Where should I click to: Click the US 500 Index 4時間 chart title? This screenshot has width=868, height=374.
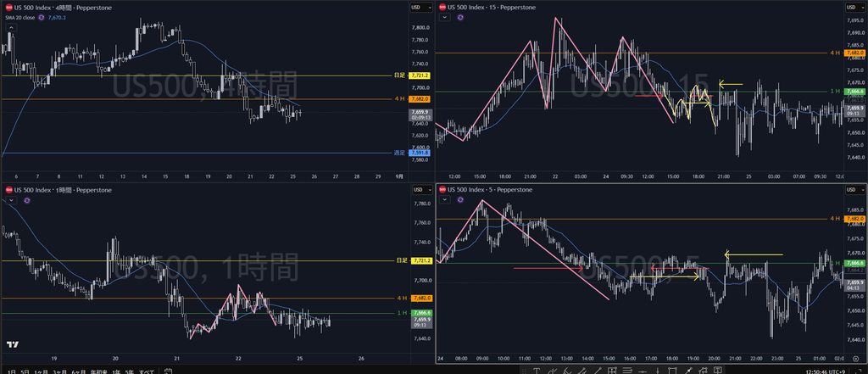[63, 7]
